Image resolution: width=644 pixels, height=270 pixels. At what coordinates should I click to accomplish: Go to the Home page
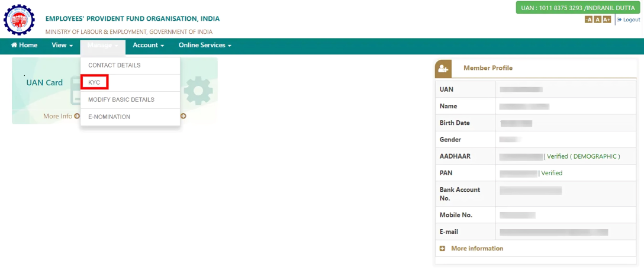point(24,45)
